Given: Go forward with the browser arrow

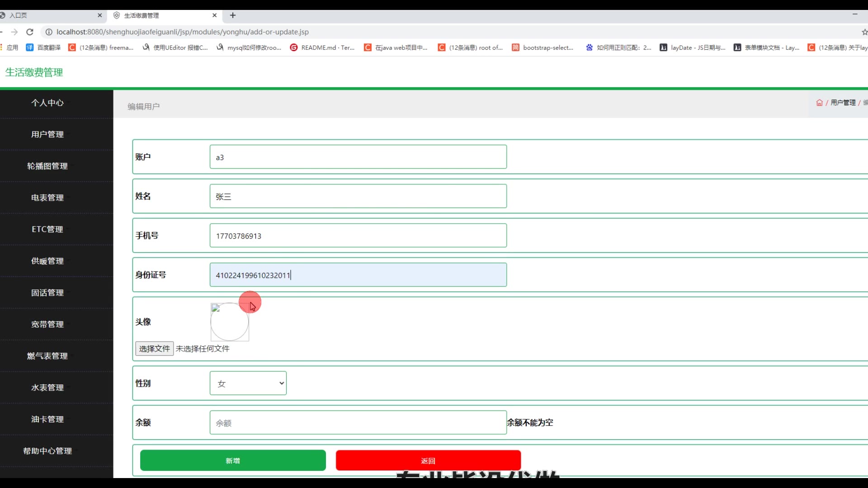Looking at the screenshot, I should pyautogui.click(x=14, y=32).
